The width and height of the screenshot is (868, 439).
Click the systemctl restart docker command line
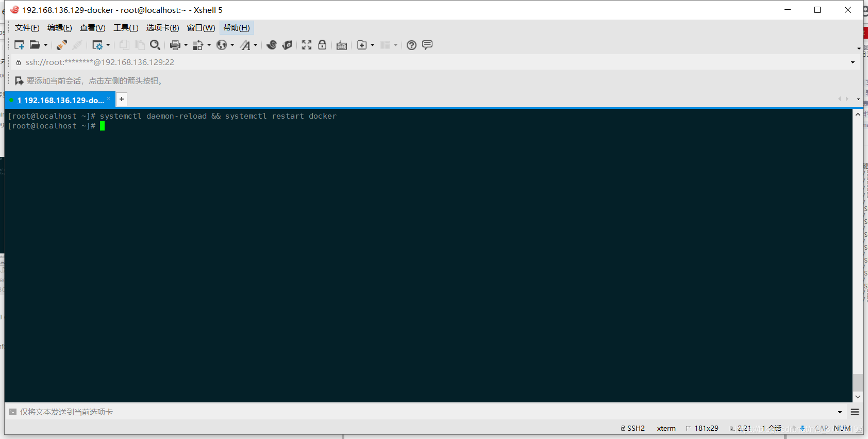pyautogui.click(x=172, y=116)
